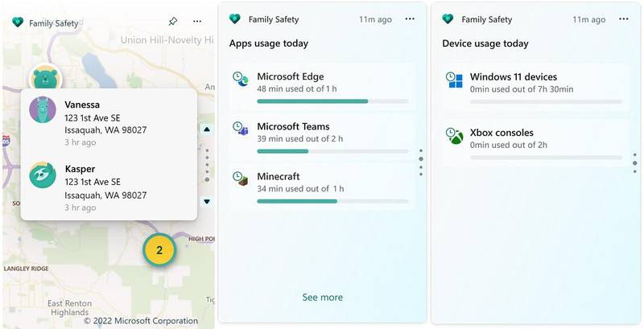Click '0min used out of 7h 30min' text
This screenshot has width=644, height=329.
point(522,89)
